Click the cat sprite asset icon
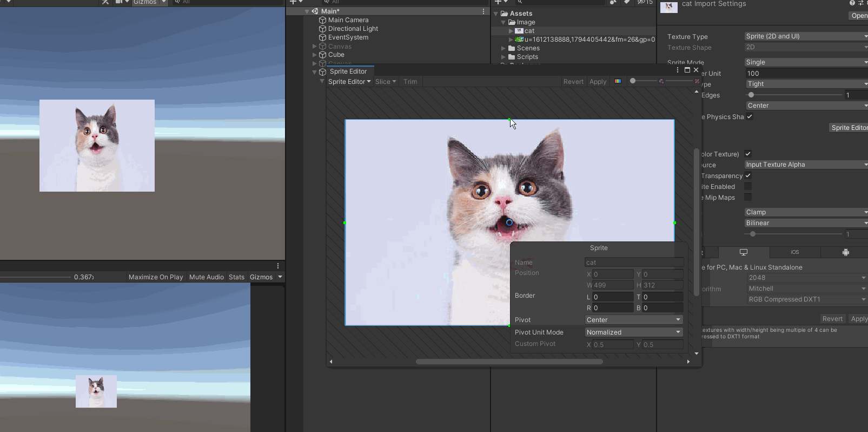 (519, 31)
